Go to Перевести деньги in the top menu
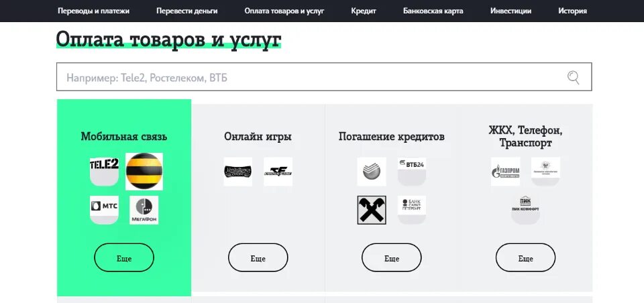The width and height of the screenshot is (644, 303). coord(187,11)
